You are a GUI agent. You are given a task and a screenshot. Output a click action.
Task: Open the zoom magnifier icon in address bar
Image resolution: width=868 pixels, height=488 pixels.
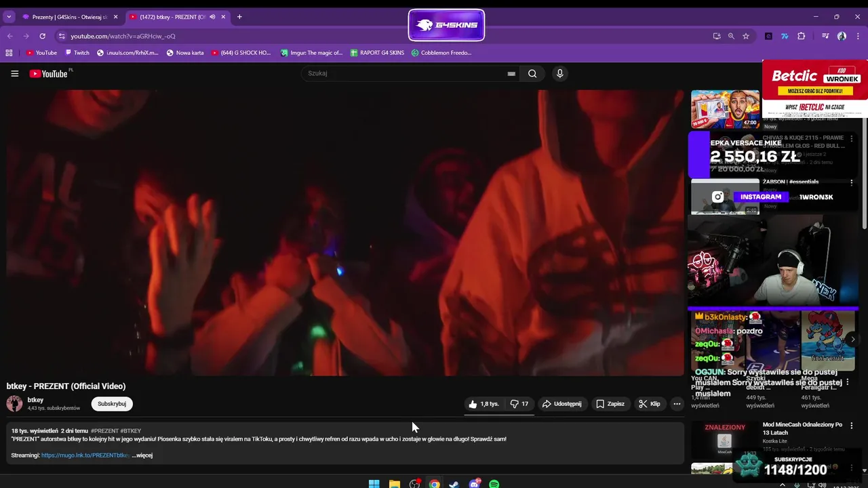pos(731,36)
